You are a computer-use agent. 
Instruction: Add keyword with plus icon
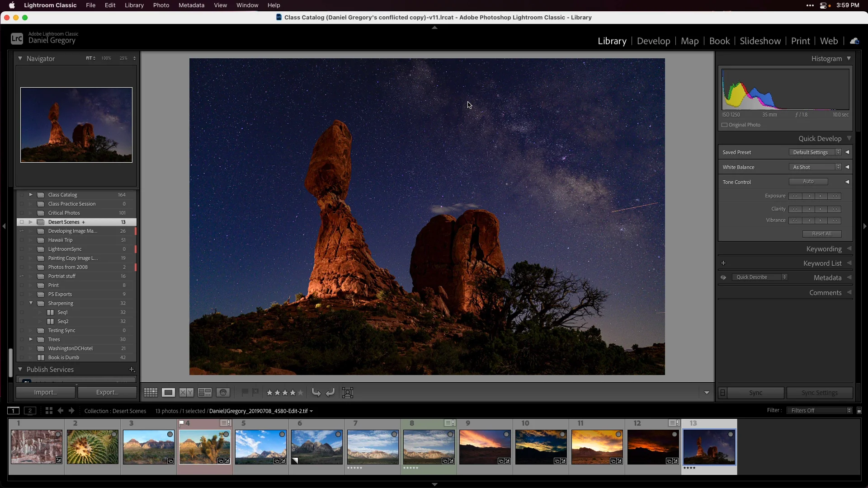[723, 263]
